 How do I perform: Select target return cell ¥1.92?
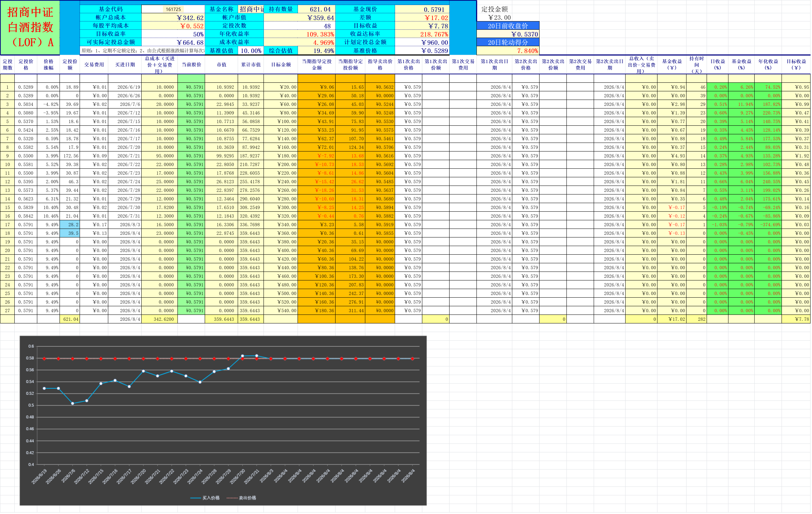(x=796, y=156)
